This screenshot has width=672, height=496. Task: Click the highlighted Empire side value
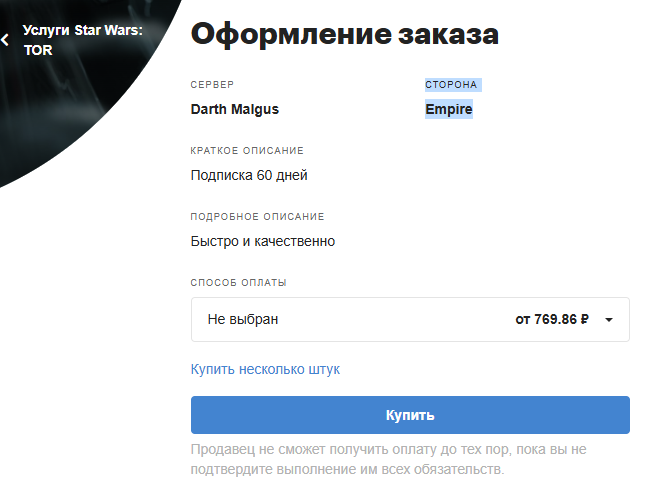[x=449, y=109]
